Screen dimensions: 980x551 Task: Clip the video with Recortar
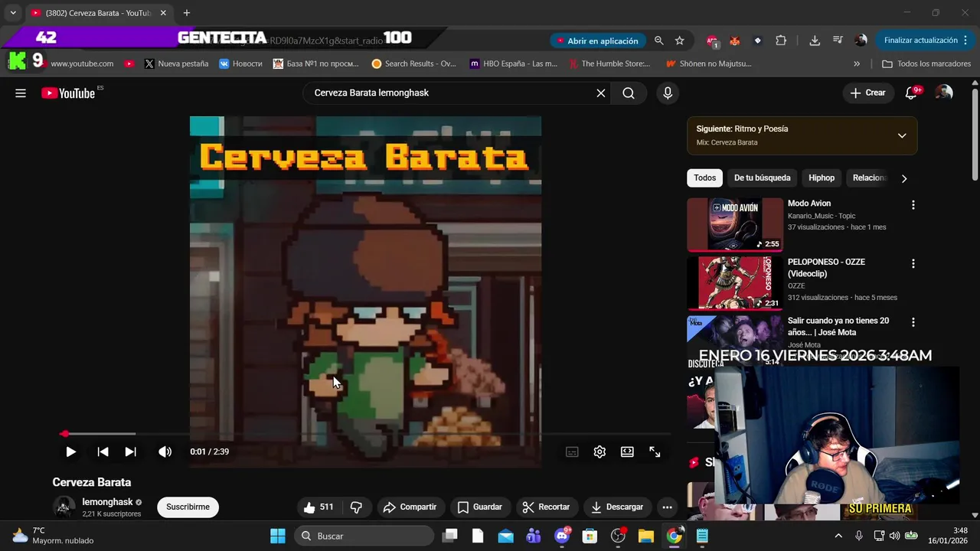pos(546,507)
